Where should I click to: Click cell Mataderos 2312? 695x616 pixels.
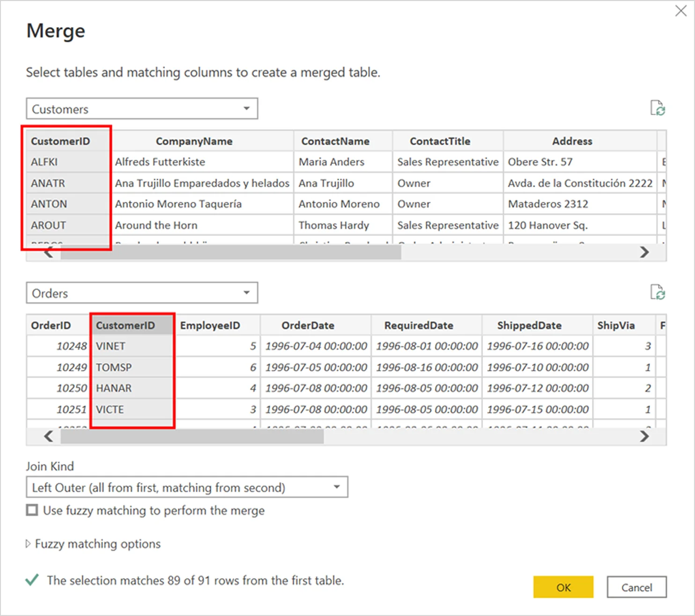[x=580, y=204]
